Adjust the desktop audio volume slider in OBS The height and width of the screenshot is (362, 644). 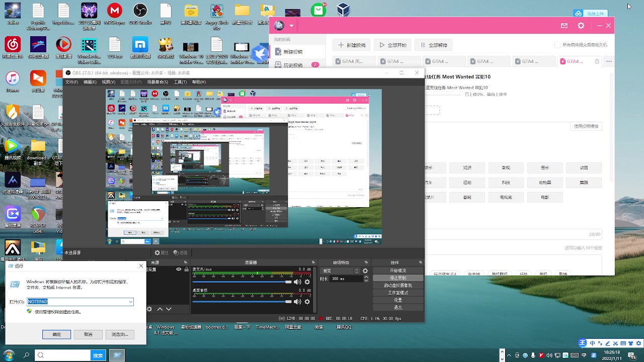(x=242, y=302)
